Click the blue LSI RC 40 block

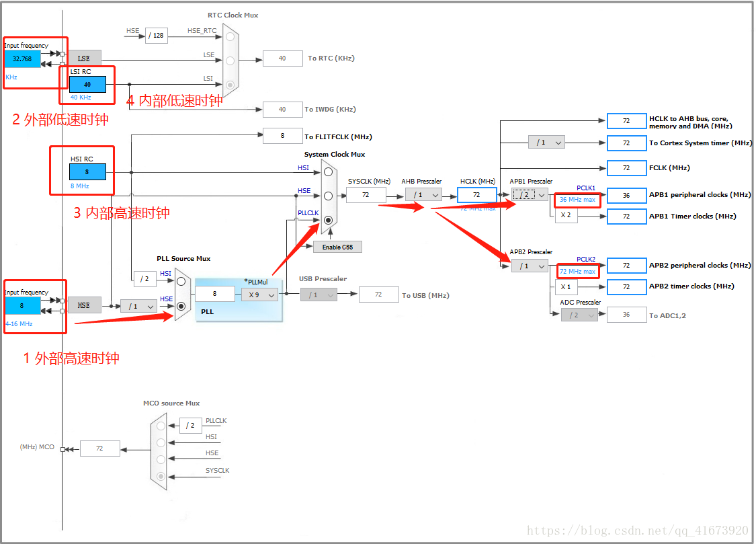87,85
